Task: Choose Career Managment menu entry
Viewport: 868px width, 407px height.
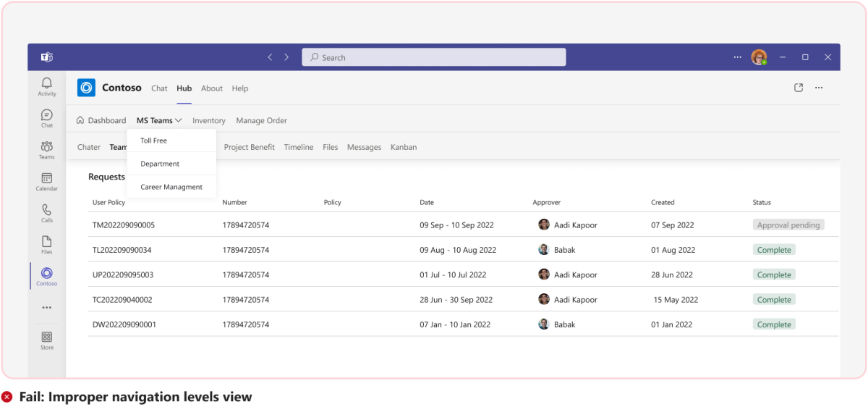Action: pos(171,187)
